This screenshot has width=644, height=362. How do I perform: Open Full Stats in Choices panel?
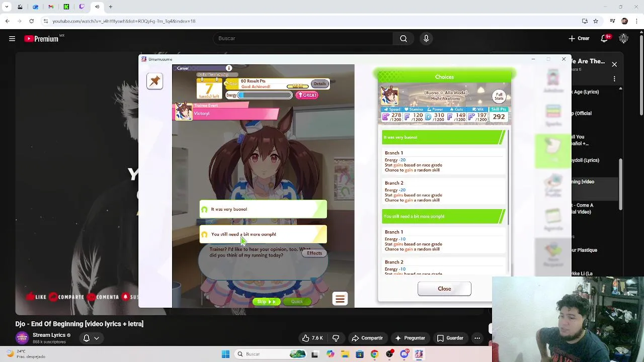click(x=499, y=96)
